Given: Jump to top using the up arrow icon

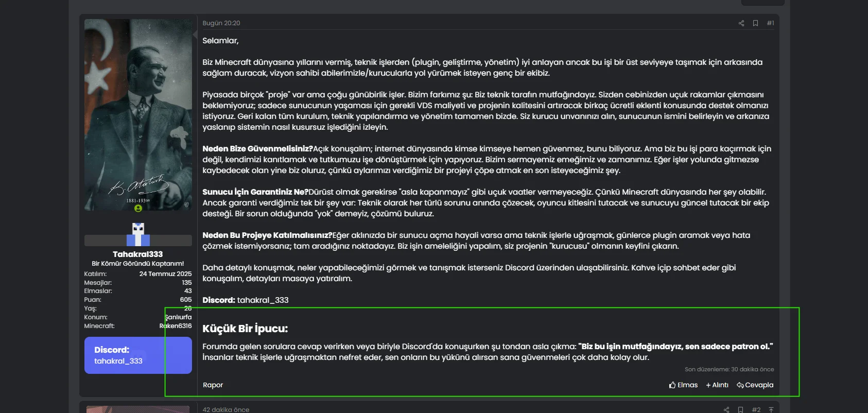Looking at the screenshot, I should point(771,410).
